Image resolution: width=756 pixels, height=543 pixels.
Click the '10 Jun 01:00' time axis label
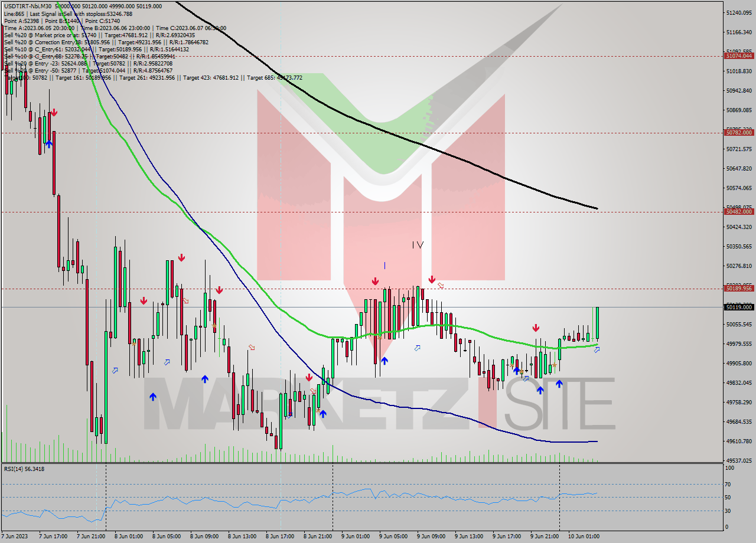click(x=584, y=537)
